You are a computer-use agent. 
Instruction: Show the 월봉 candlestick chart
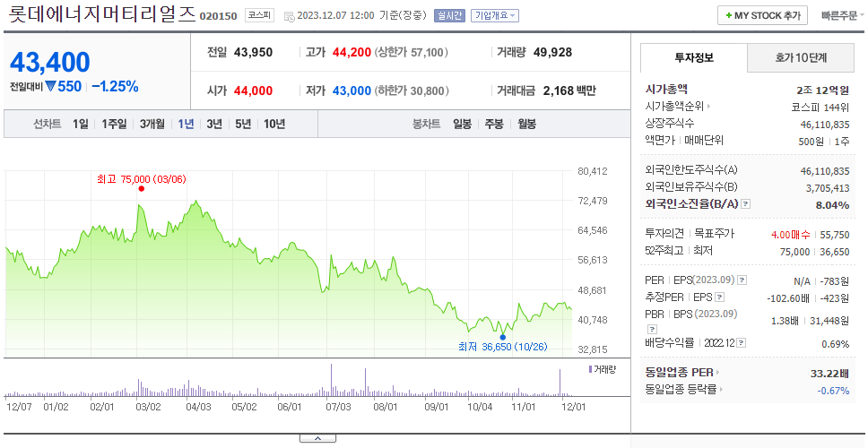tap(526, 124)
